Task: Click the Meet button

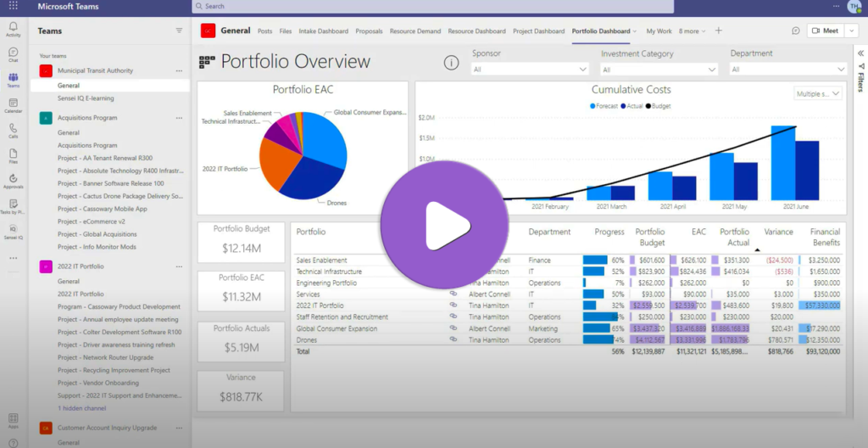Action: (x=825, y=31)
